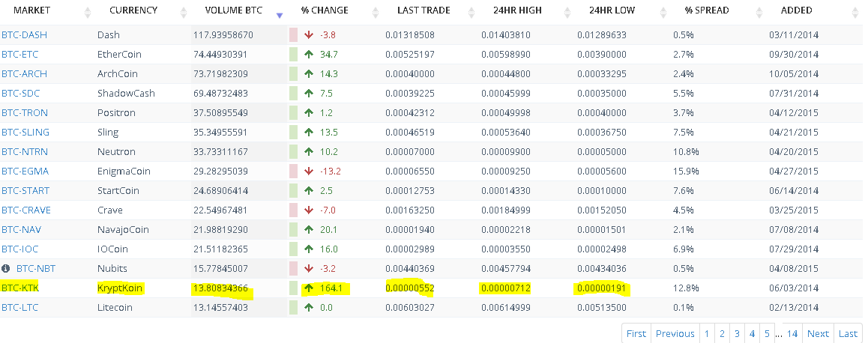Go to the Last page
Screen dimensions: 868x343
(x=848, y=333)
